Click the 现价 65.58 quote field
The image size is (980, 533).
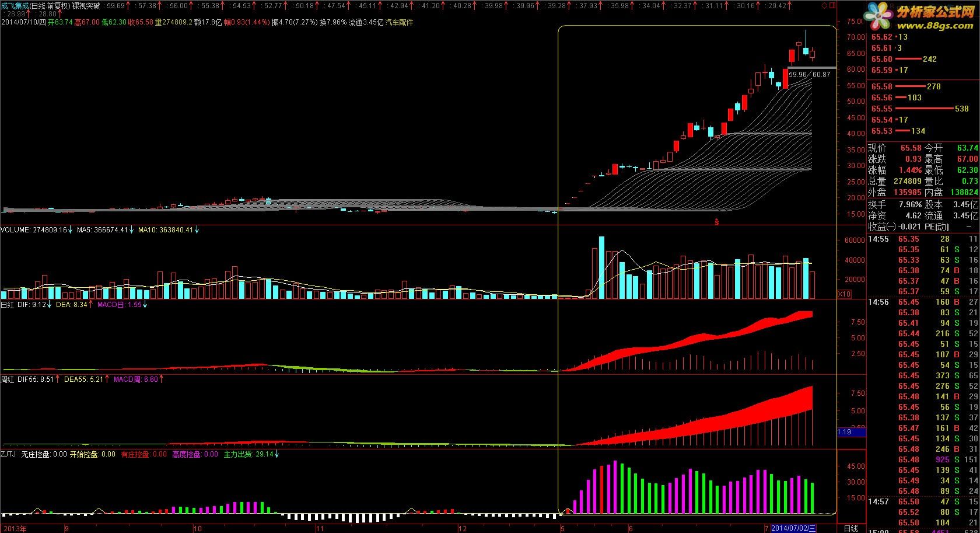[895, 148]
